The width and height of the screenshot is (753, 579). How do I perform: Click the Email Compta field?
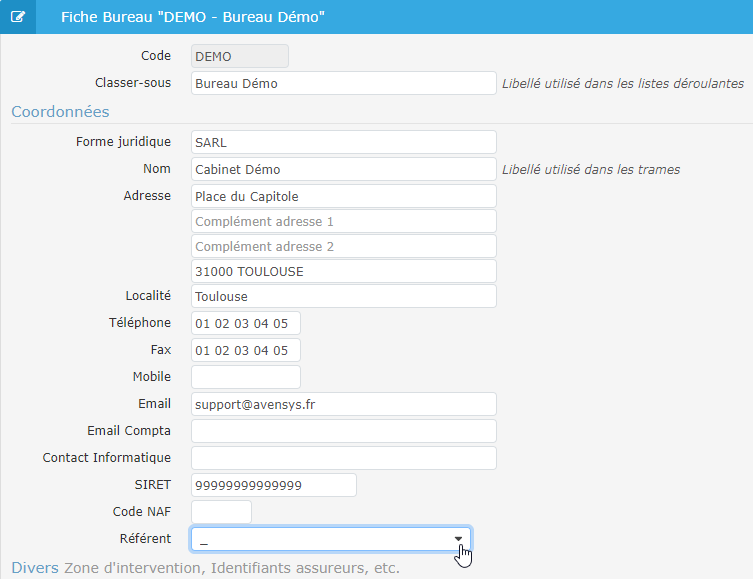tap(343, 431)
